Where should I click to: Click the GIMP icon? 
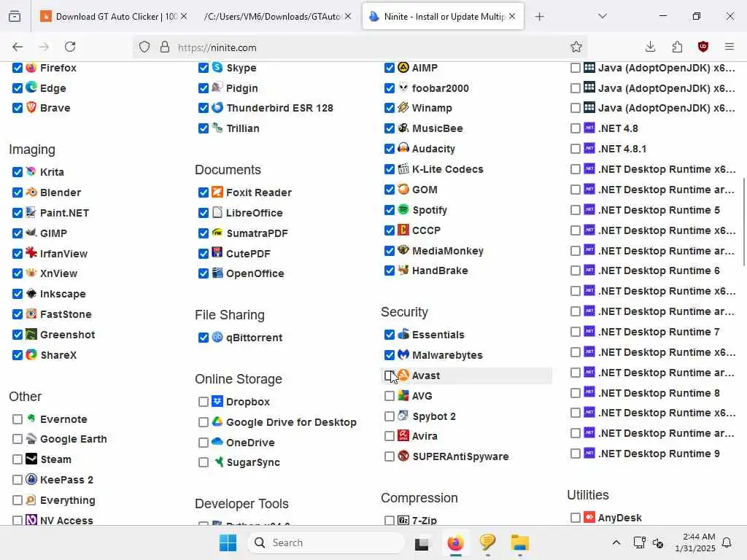31,233
